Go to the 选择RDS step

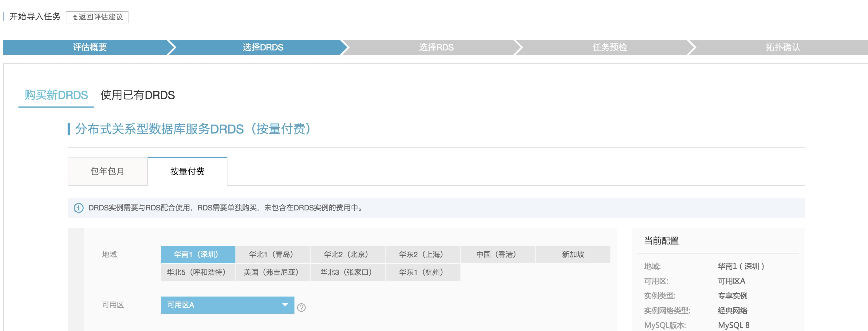click(x=436, y=47)
